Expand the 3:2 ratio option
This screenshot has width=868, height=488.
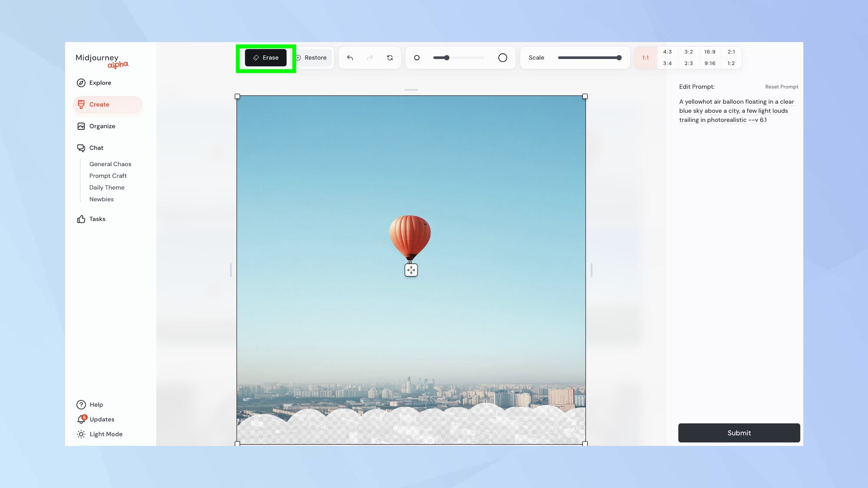tap(689, 52)
